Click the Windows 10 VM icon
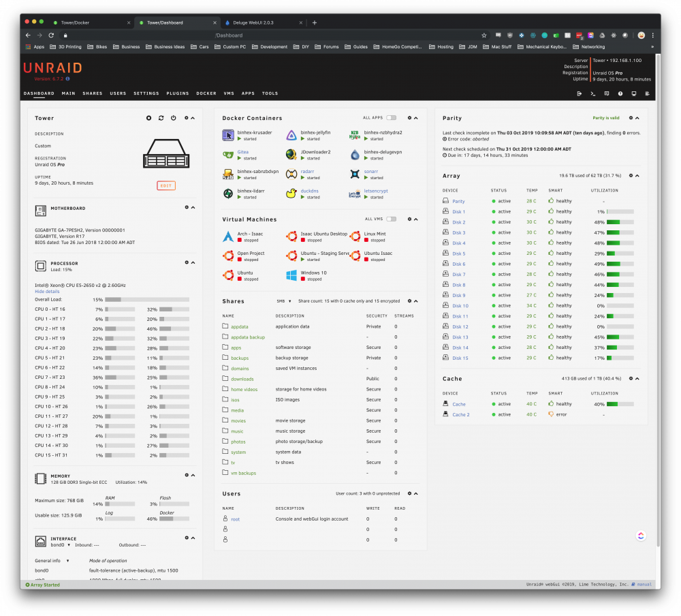Viewport: 681px width, 616px height. pos(291,275)
